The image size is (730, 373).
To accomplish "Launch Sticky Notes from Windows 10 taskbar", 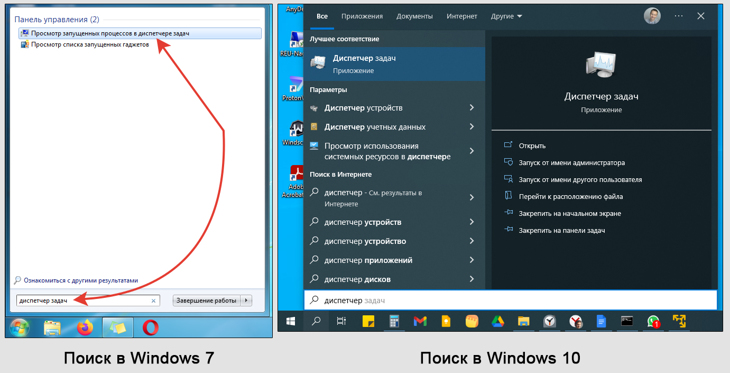I will (368, 321).
